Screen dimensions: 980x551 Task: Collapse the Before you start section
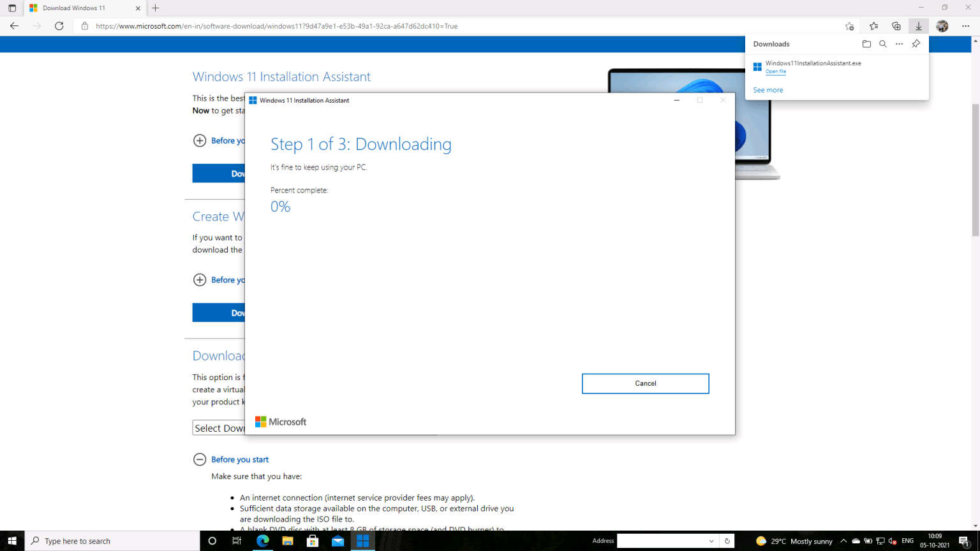tap(200, 459)
